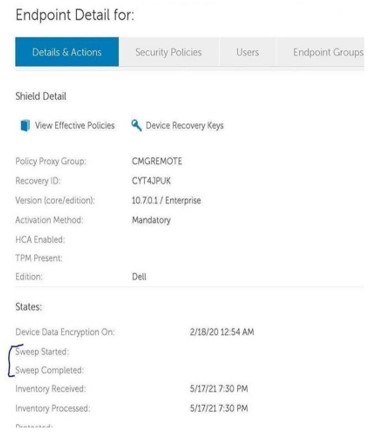Click the Policy Proxy Group label
This screenshot has height=436, width=370.
tap(51, 161)
